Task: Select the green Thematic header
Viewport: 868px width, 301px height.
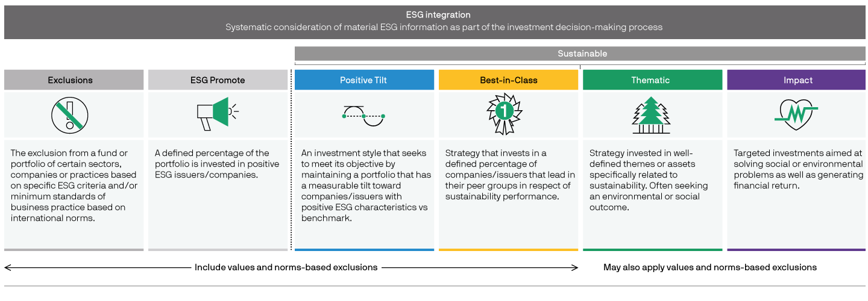Action: tap(652, 80)
